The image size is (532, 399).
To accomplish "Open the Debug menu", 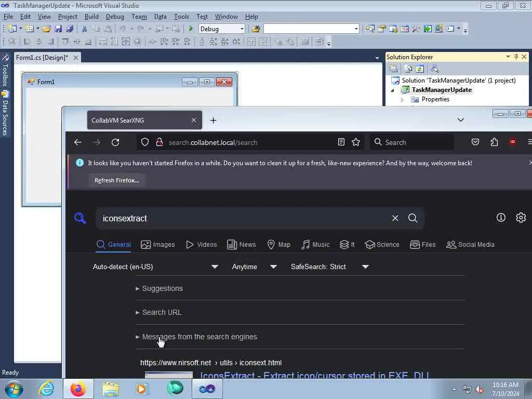I will [x=115, y=17].
